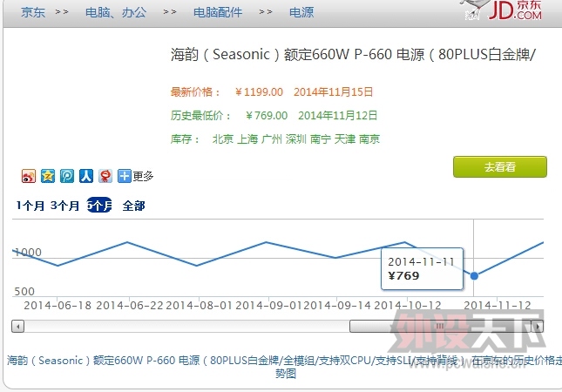Share to Renren icon
The height and width of the screenshot is (392, 562).
click(x=86, y=176)
